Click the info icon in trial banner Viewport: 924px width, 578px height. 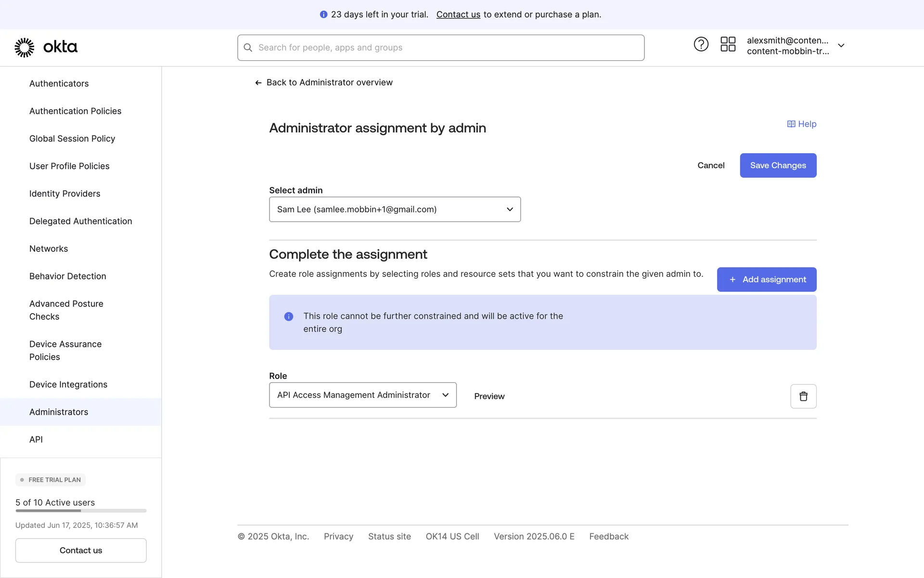pos(323,14)
